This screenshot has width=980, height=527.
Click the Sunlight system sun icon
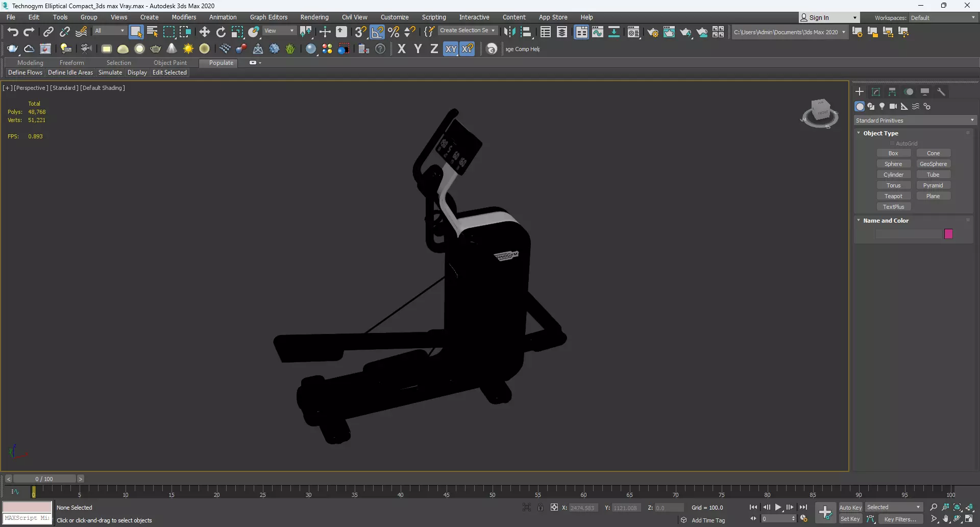click(x=188, y=49)
